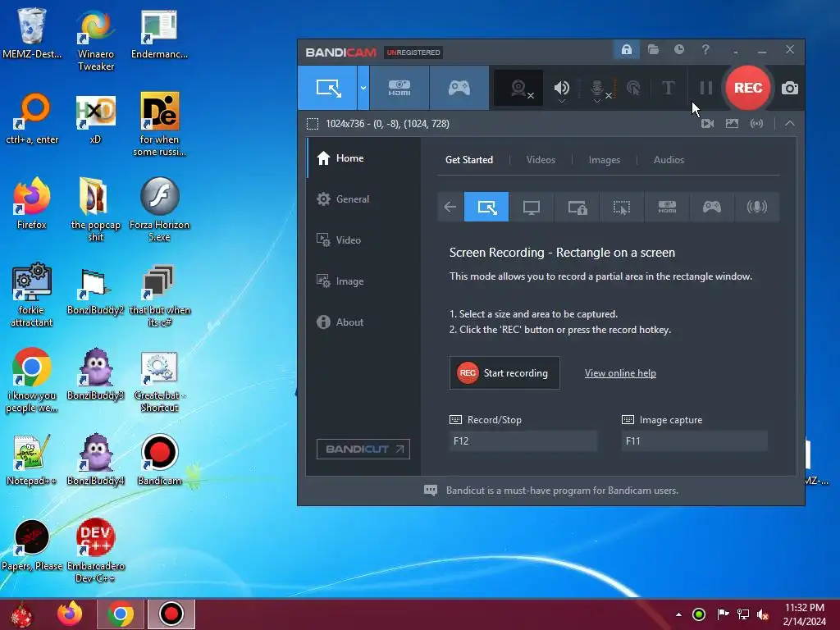Click the Image capture hotkey field F11
Screen dimensions: 840x630
coord(694,441)
